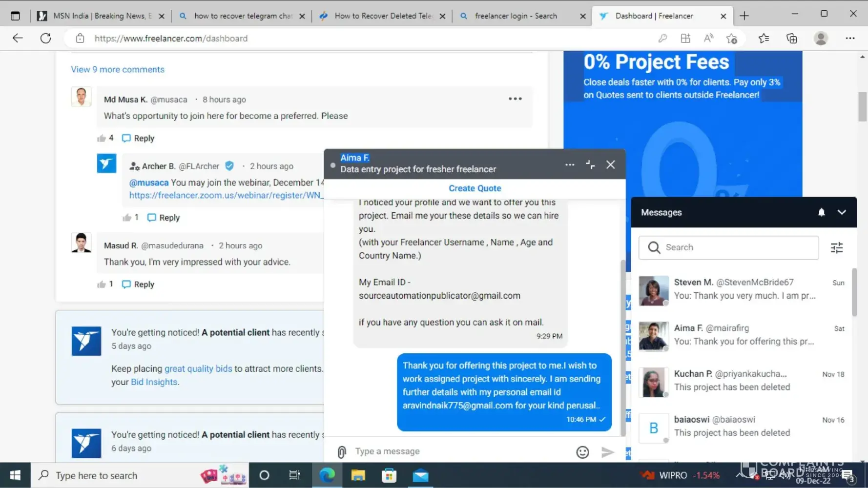
Task: Send the message with the arrow icon
Action: point(607,452)
